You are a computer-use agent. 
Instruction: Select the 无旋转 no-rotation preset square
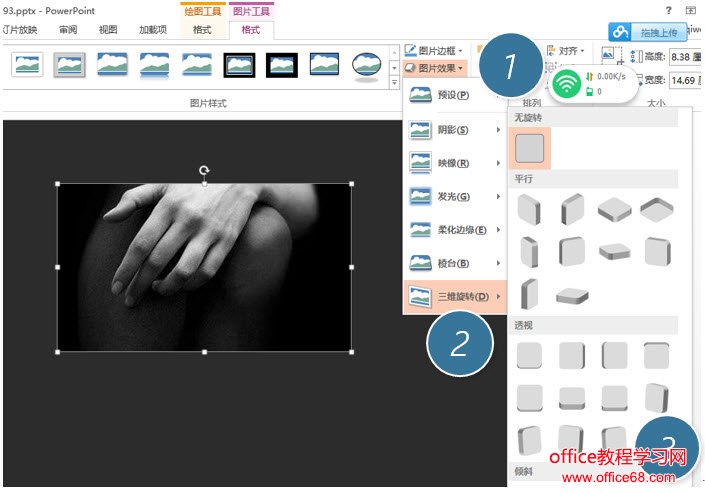click(530, 148)
